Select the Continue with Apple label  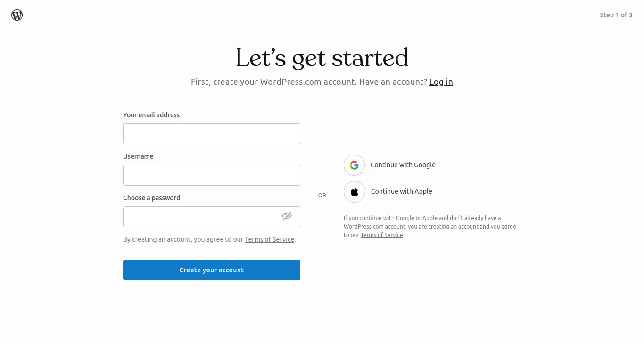click(x=402, y=191)
